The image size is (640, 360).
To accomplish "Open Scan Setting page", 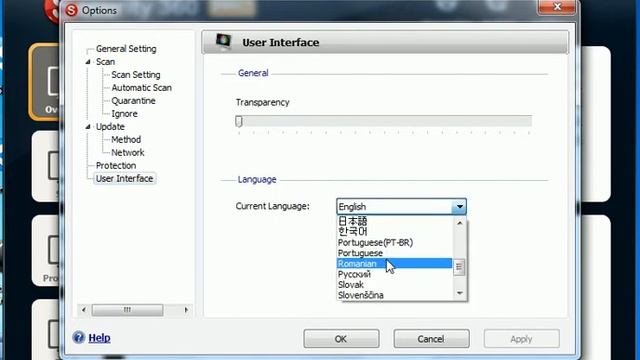I will coord(136,75).
